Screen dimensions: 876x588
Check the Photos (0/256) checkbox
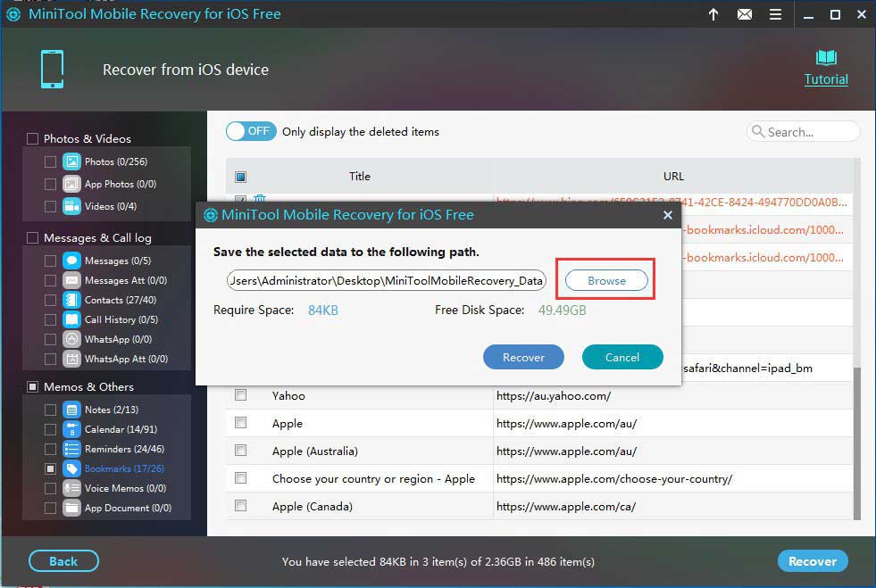coord(50,161)
